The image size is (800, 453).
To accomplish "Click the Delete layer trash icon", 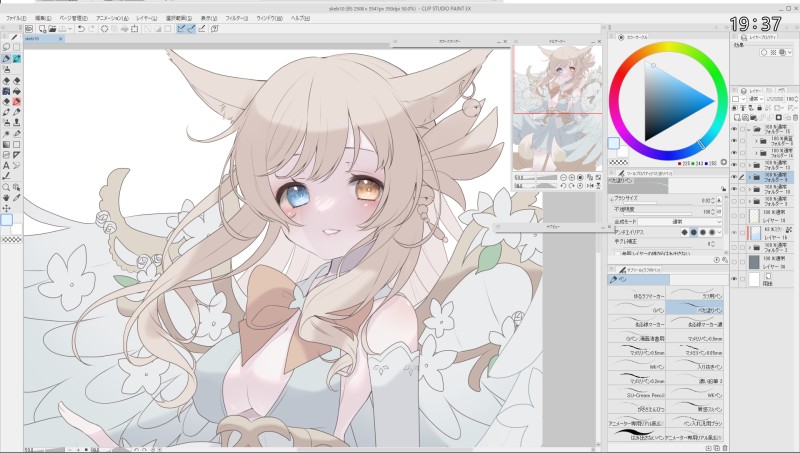I will click(x=794, y=118).
